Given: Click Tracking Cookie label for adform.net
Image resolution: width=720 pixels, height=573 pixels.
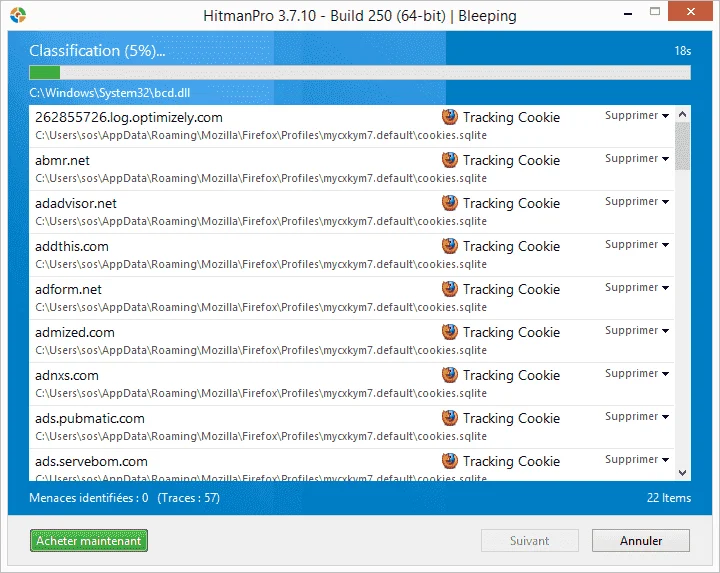Looking at the screenshot, I should click(511, 289).
